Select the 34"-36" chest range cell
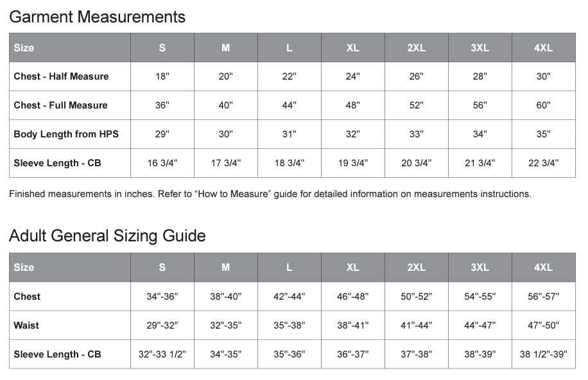The width and height of the screenshot is (588, 380). [x=162, y=297]
